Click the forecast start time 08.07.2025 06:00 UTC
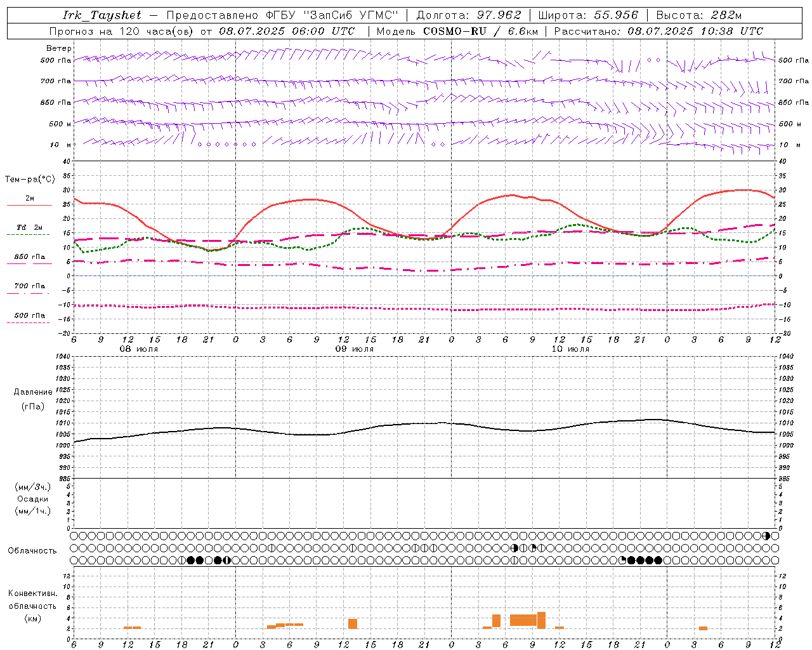This screenshot has width=812, height=650. click(287, 31)
